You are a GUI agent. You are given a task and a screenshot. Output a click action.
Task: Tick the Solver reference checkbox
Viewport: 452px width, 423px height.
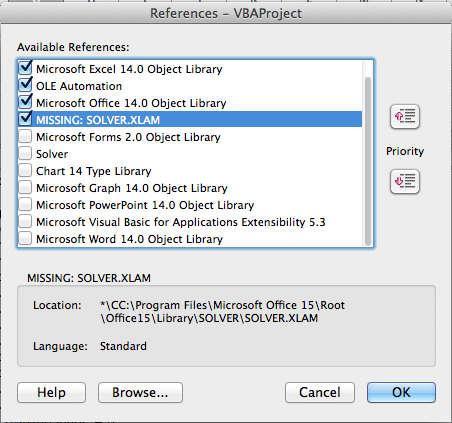pyautogui.click(x=25, y=153)
